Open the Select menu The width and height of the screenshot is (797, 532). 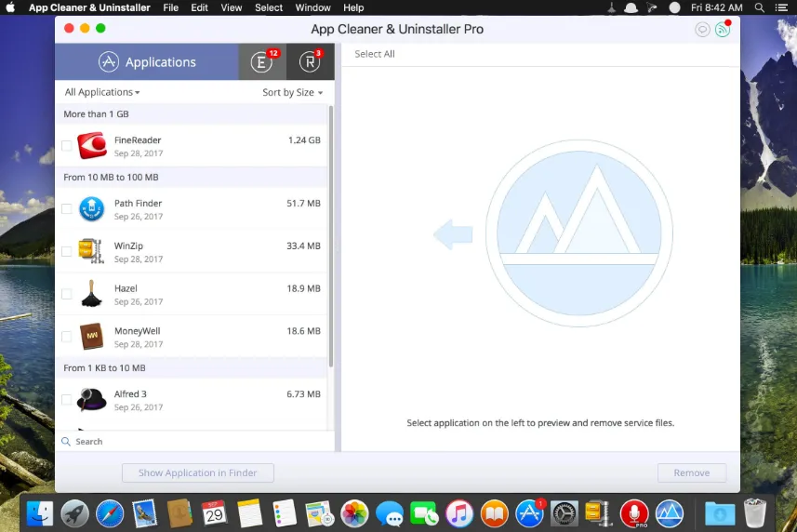pos(269,7)
